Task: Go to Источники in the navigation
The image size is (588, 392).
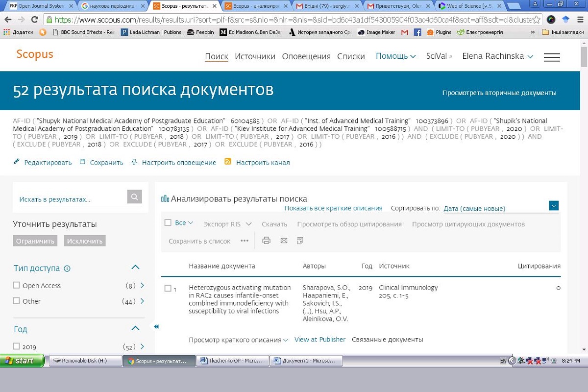Action: tap(255, 56)
